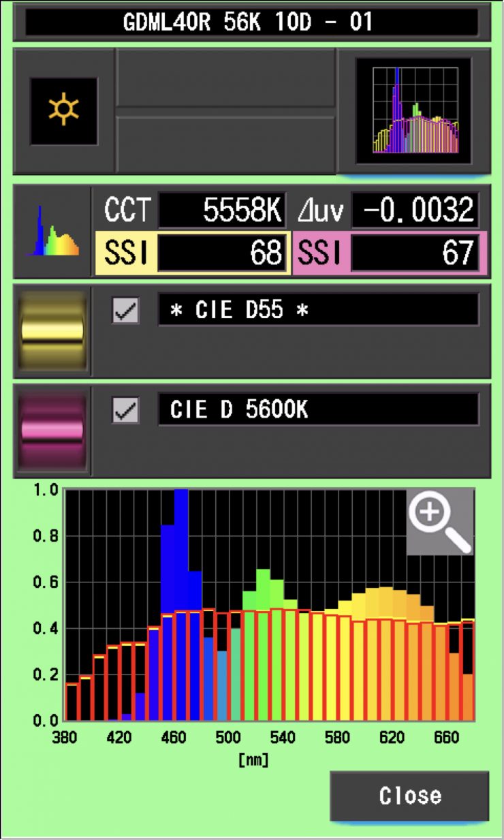
Task: Toggle the CIE D55 reference checkbox
Action: (x=126, y=311)
